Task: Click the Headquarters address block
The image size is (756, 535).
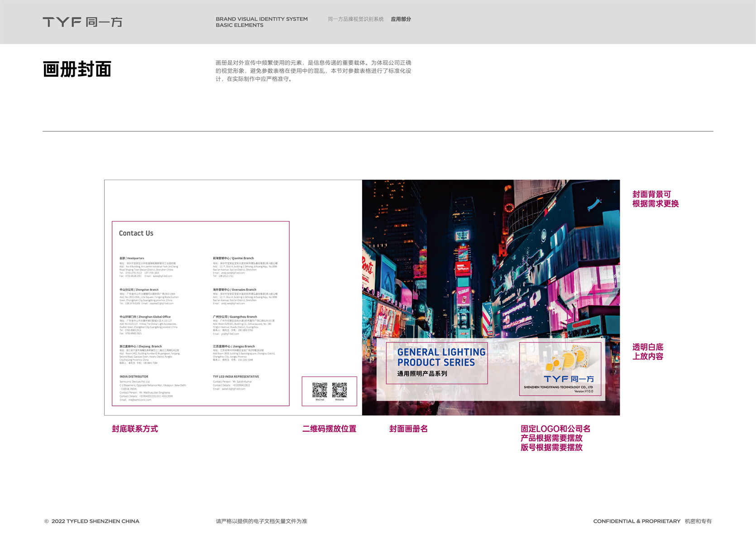Action: [x=148, y=268]
